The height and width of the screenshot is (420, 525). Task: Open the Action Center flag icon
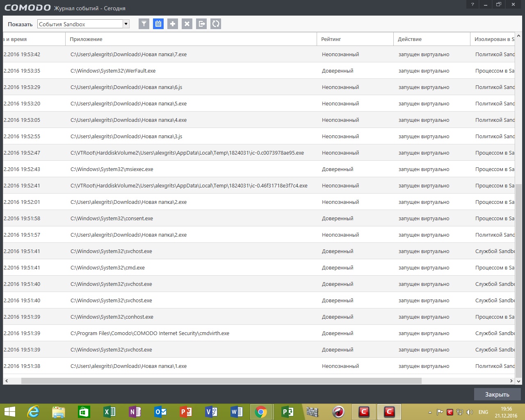click(x=440, y=412)
